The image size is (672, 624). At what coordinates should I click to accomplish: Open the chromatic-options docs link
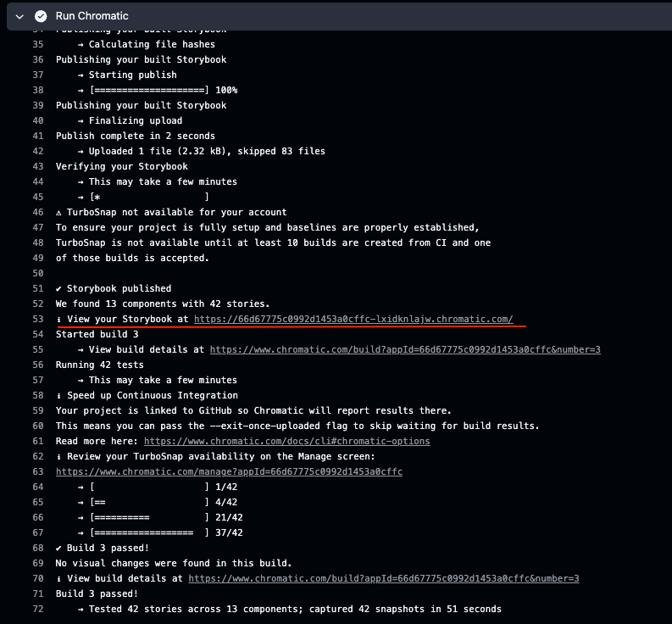pos(286,442)
